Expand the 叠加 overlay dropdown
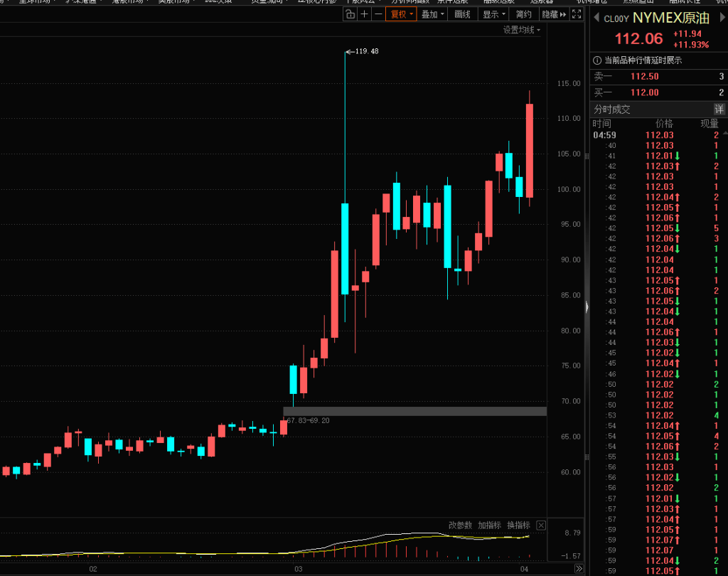Screen dimensions: 728x576 (432, 14)
